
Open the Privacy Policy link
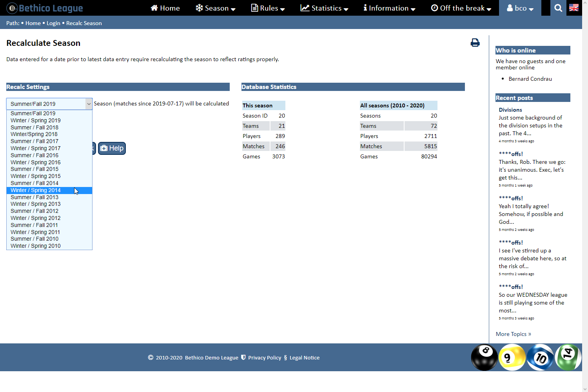pos(265,358)
